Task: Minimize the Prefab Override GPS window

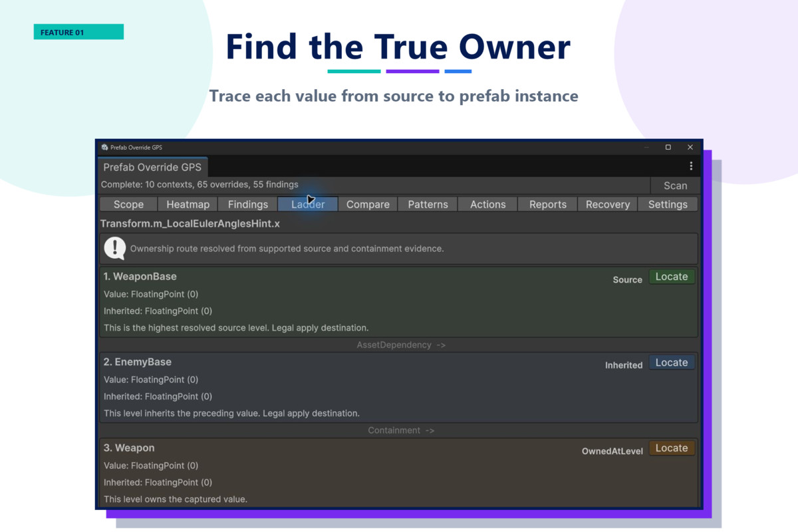Action: [x=646, y=147]
